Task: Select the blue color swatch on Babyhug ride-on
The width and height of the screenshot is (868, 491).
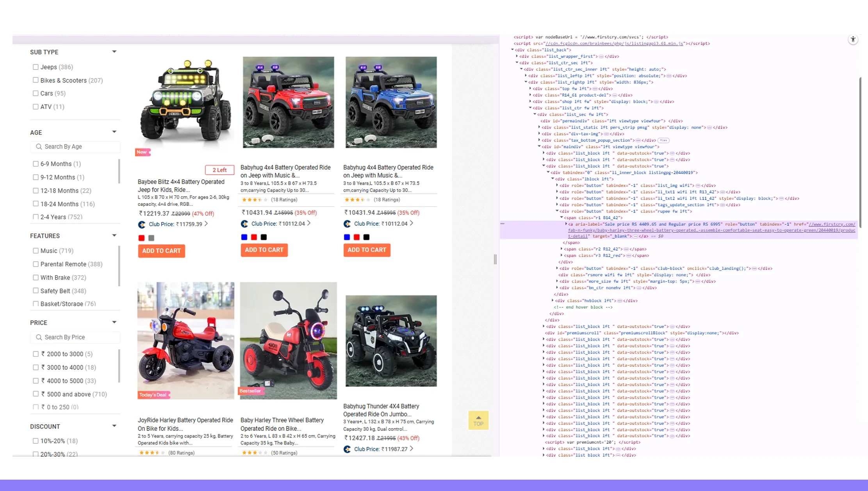Action: tap(244, 237)
